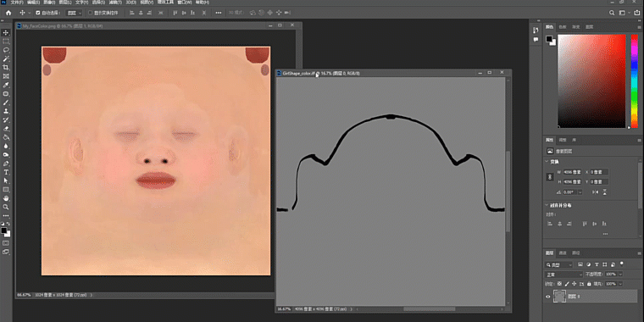Select the Hand tool
Screen dimensions: 644x322
(6, 198)
